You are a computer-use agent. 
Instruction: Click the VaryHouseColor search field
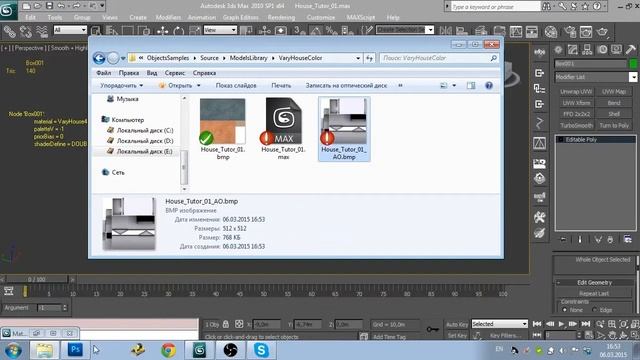click(439, 58)
